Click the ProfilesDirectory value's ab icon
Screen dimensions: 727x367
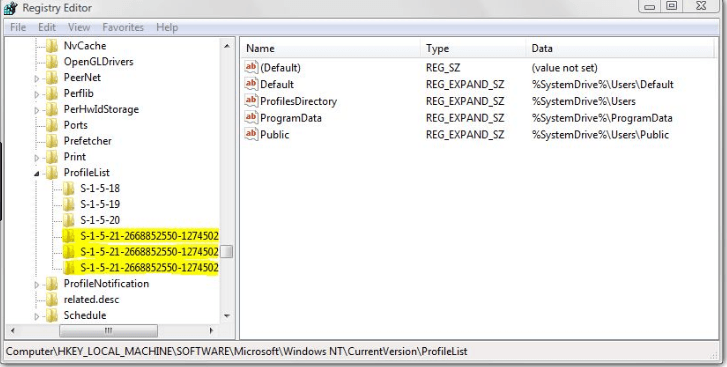click(x=251, y=101)
